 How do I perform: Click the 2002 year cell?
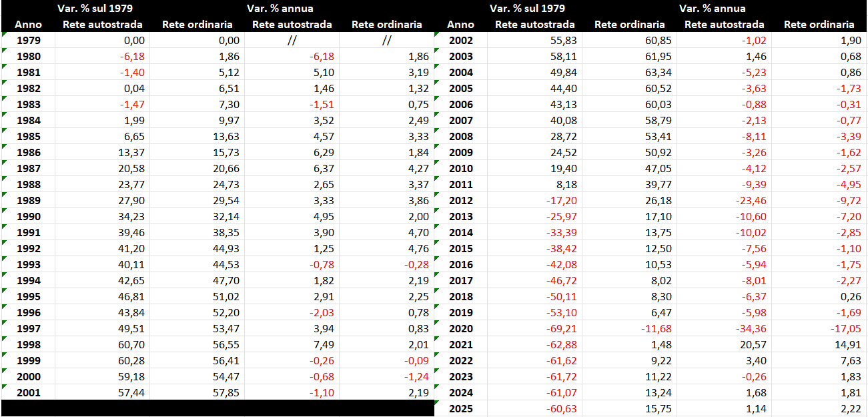[460, 40]
